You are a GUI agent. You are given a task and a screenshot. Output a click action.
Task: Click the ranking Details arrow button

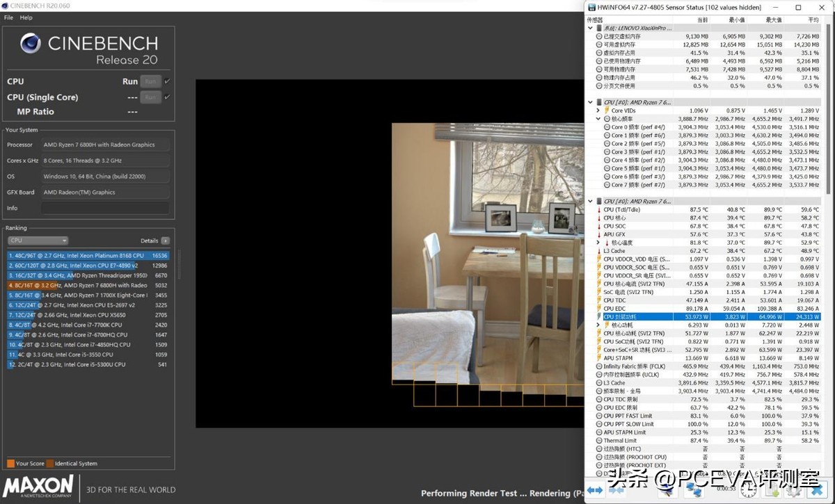click(165, 241)
